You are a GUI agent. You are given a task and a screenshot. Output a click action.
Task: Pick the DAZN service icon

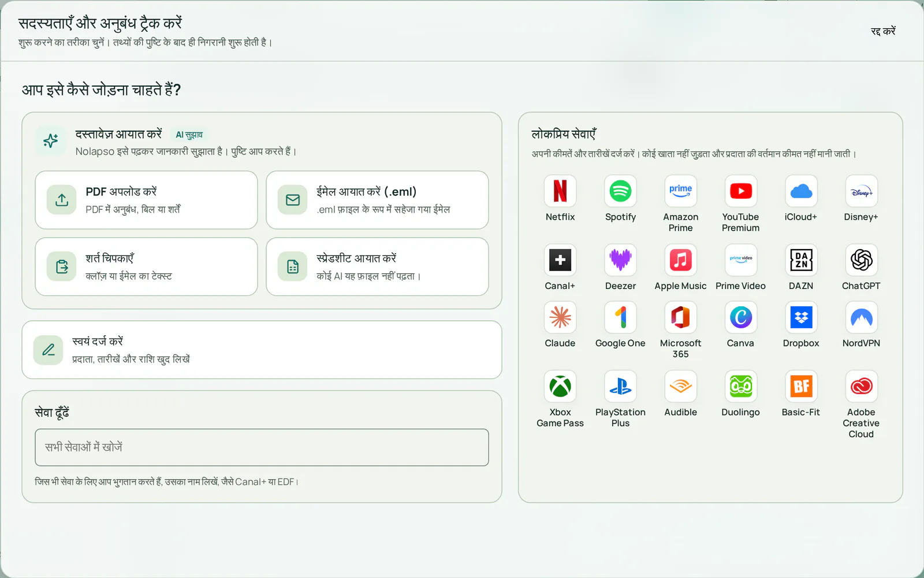point(801,260)
